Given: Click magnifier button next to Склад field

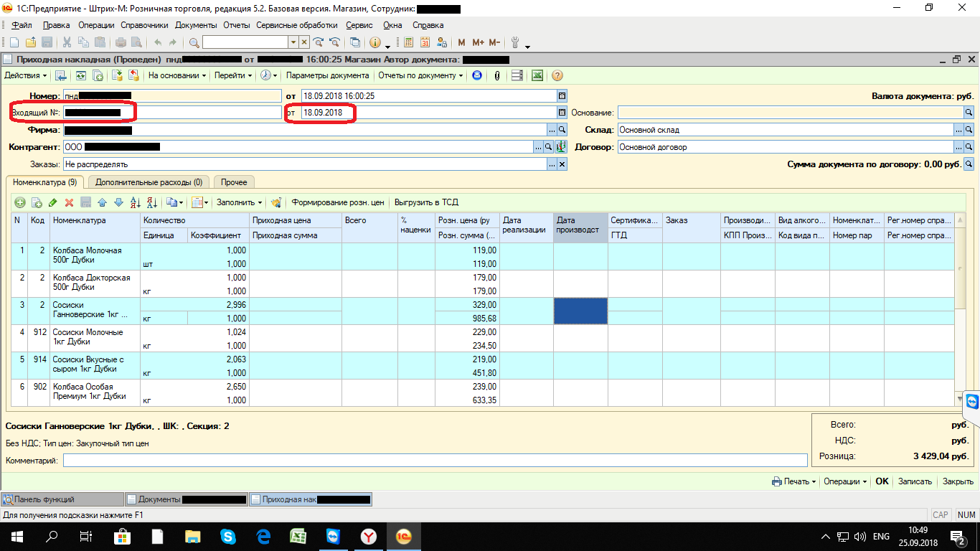Looking at the screenshot, I should (969, 130).
